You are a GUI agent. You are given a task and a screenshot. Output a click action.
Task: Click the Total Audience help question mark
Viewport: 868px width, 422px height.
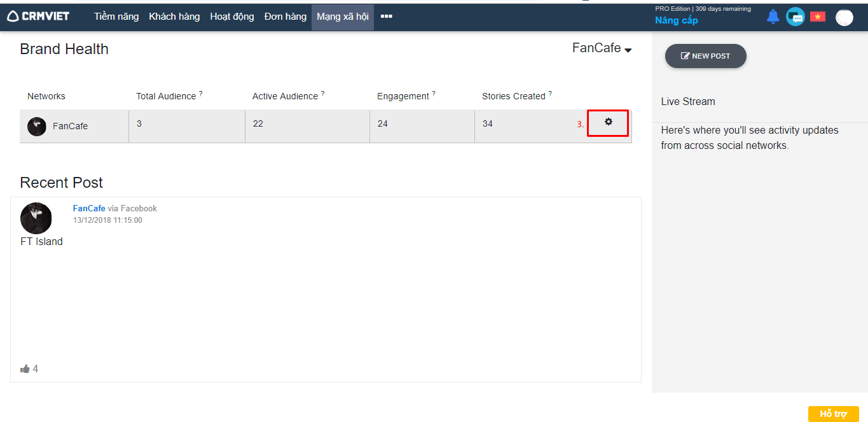201,94
